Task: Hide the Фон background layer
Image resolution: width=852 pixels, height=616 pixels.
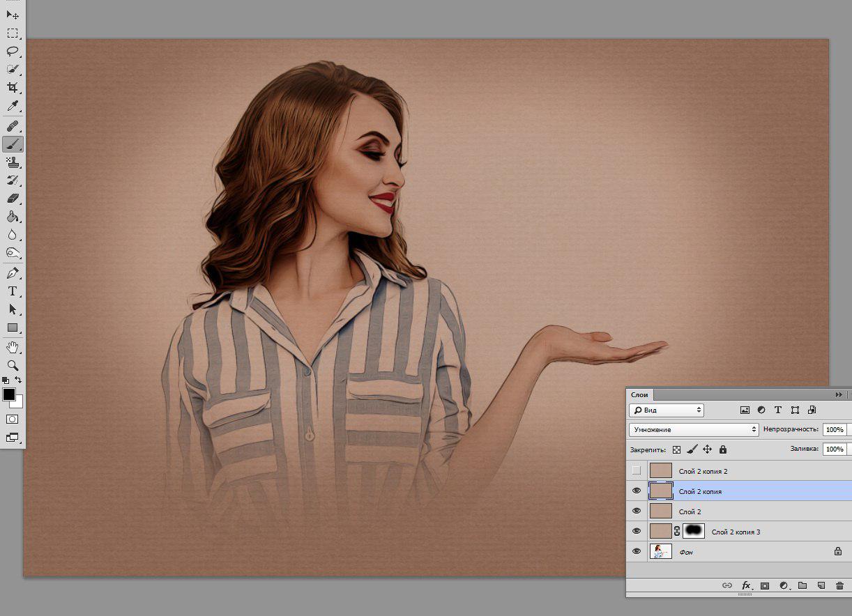Action: [637, 551]
